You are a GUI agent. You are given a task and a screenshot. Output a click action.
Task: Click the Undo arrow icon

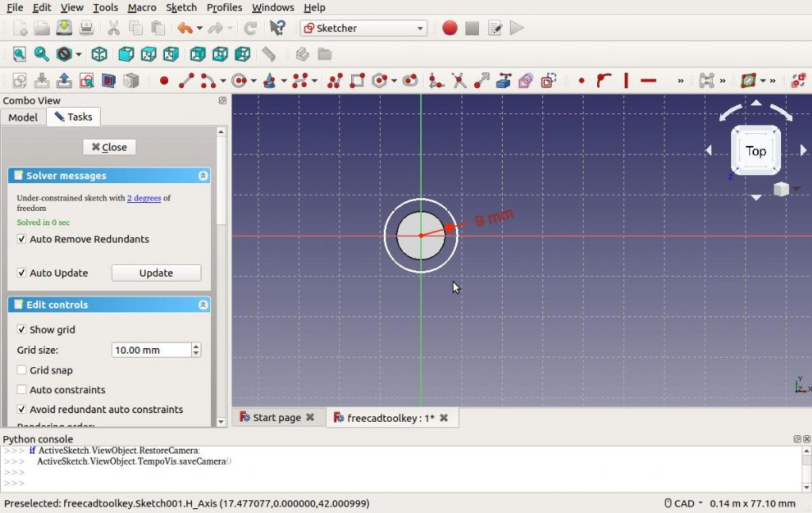[x=185, y=28]
